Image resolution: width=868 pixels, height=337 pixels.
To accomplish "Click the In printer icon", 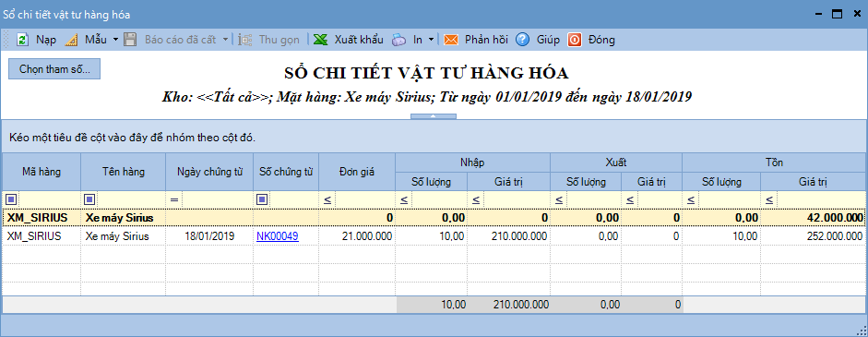I will (x=399, y=40).
